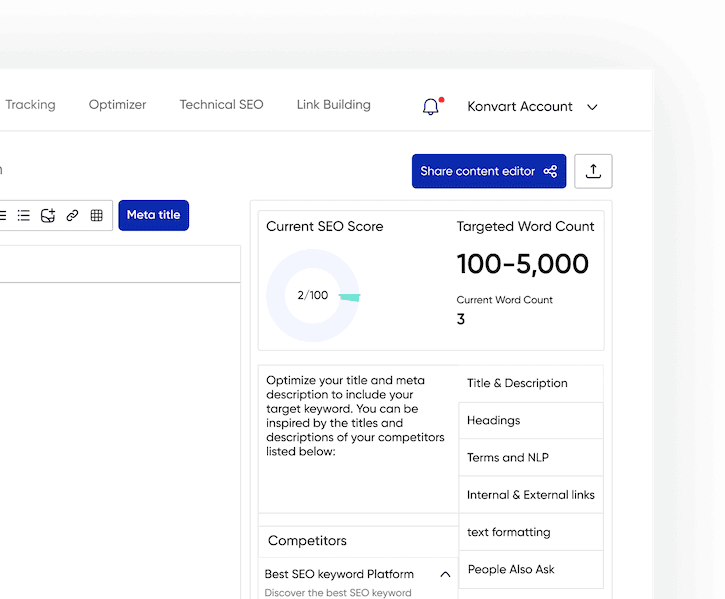Screen dimensions: 725x599
Task: Click the share icon in Share content editor
Action: (550, 171)
